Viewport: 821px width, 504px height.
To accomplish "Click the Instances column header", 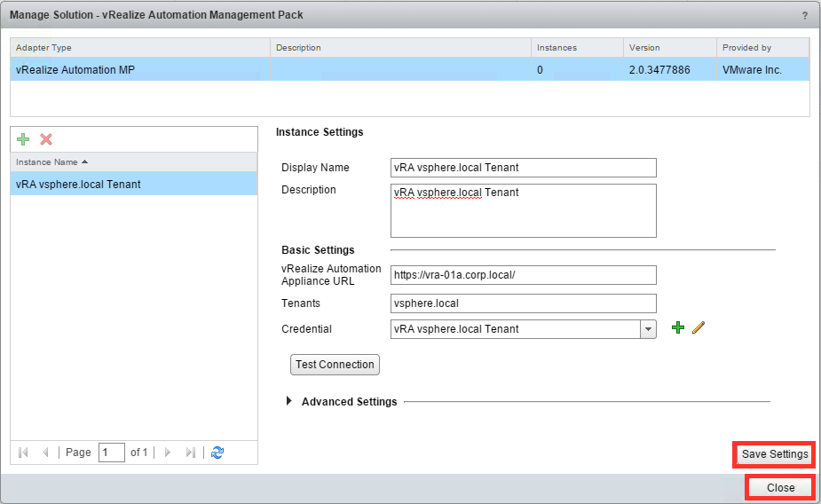I will [577, 48].
